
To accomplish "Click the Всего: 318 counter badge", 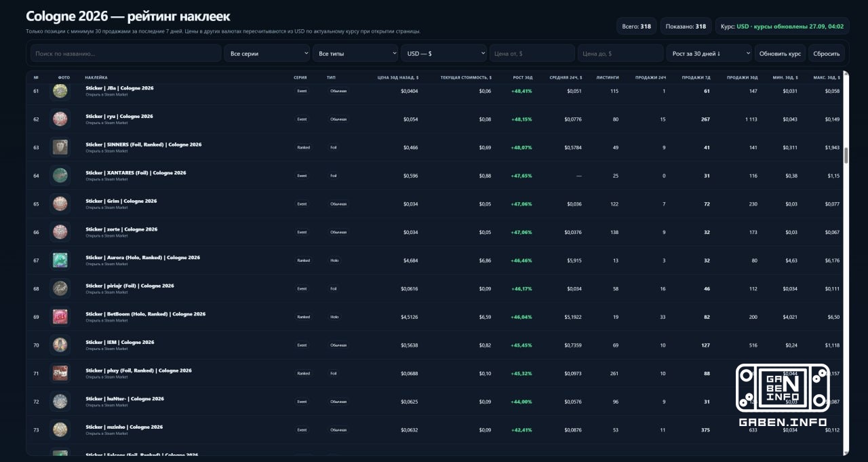I will (636, 26).
